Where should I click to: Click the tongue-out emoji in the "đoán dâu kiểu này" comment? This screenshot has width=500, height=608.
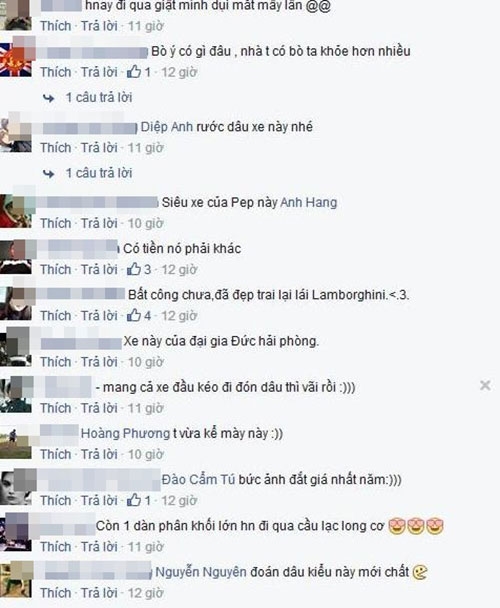420,572
